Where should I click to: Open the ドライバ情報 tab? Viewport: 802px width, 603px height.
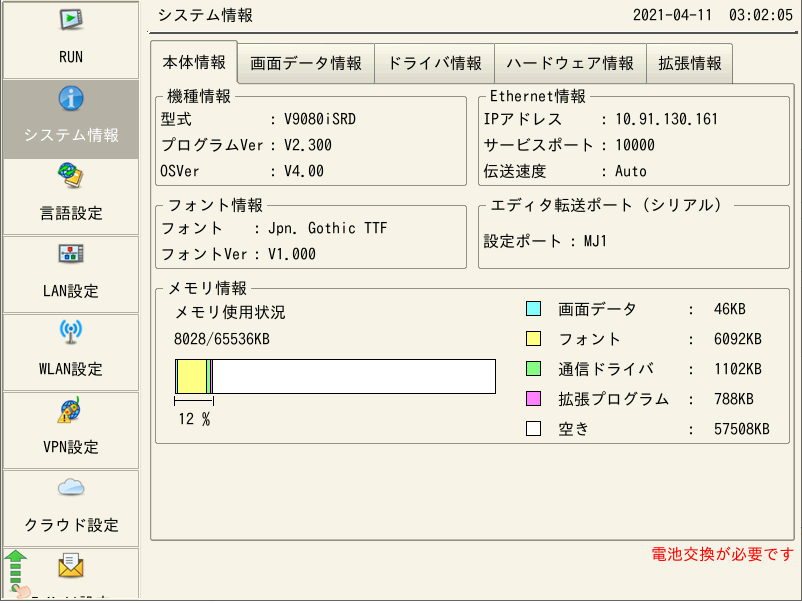(434, 63)
